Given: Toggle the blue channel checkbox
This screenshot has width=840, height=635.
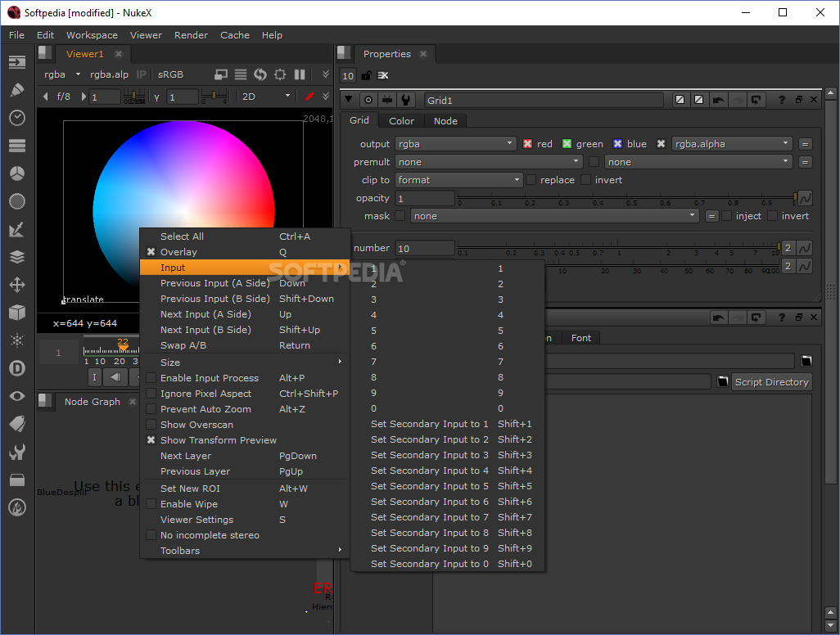Looking at the screenshot, I should [617, 144].
